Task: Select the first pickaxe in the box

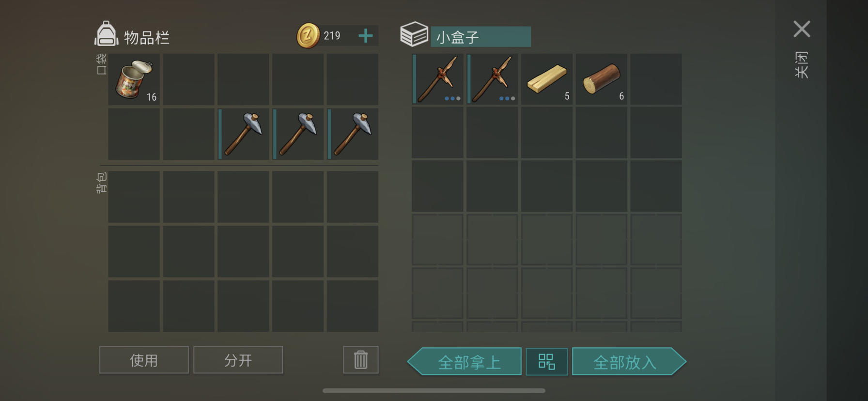Action: [x=437, y=79]
